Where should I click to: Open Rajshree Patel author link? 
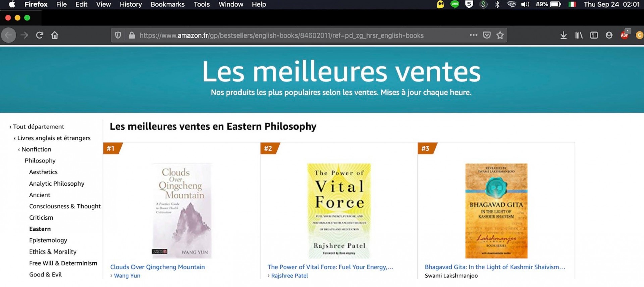point(289,276)
